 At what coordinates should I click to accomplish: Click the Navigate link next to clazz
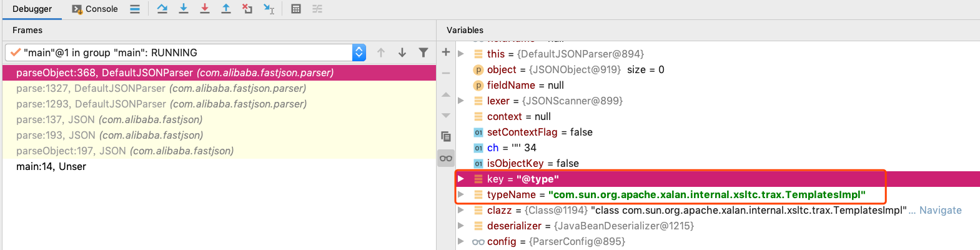tap(940, 210)
